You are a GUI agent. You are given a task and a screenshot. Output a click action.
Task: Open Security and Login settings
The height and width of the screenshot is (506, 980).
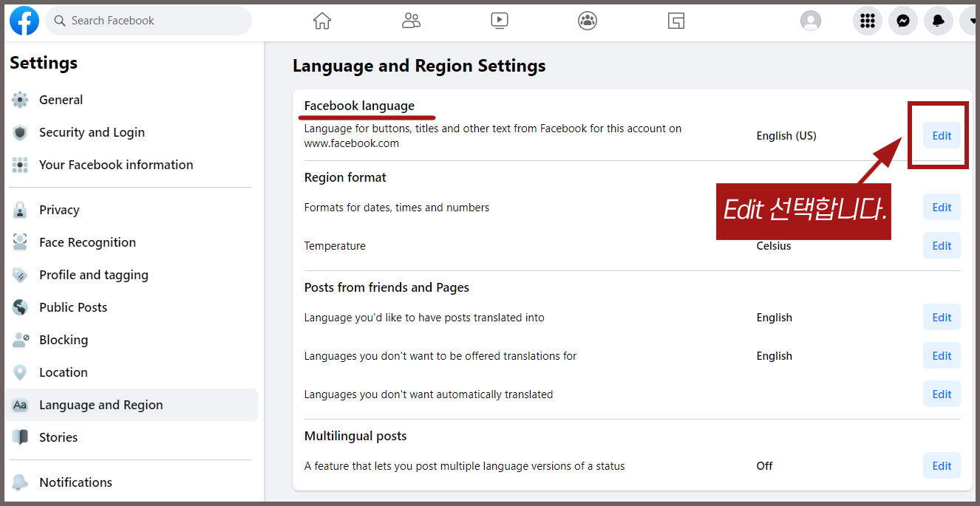pyautogui.click(x=132, y=132)
